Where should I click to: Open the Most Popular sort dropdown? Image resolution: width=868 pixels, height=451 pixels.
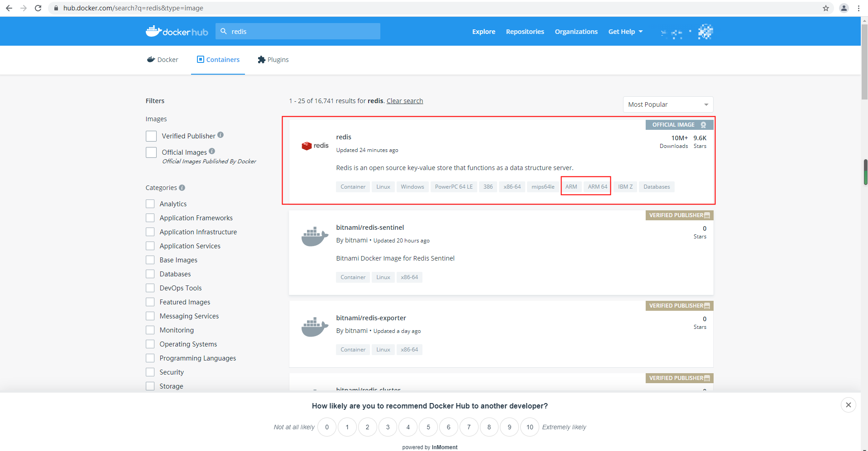[x=668, y=104]
